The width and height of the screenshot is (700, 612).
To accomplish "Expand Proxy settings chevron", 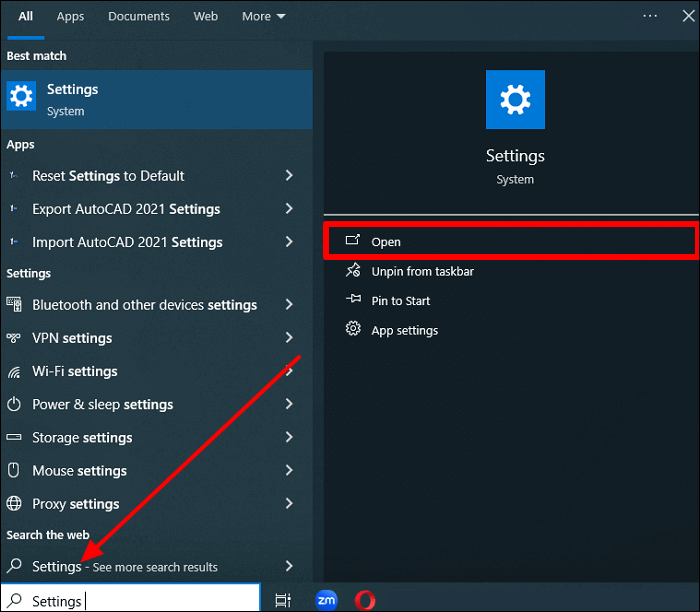I will pos(289,503).
